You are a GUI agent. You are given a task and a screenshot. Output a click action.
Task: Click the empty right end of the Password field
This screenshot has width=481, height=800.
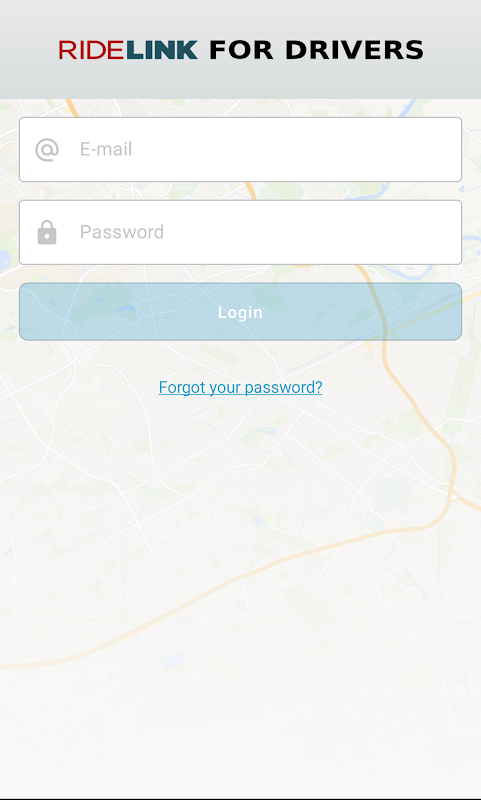click(x=408, y=232)
